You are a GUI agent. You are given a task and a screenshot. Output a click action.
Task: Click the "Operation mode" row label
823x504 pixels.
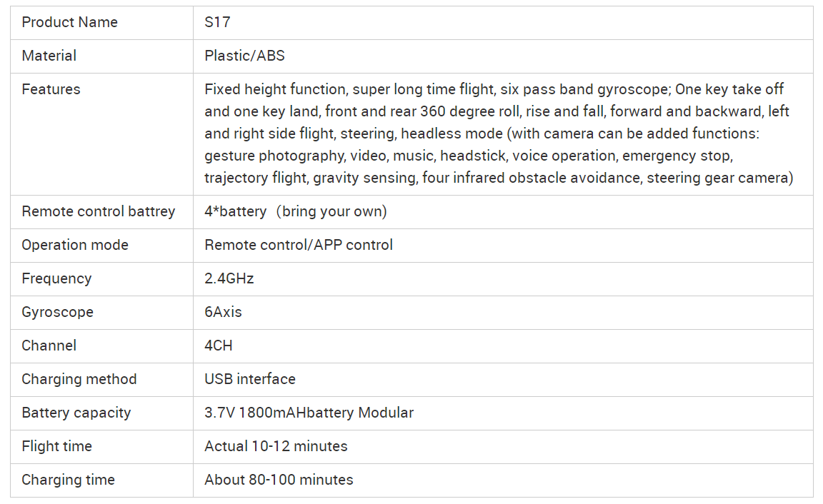point(75,245)
